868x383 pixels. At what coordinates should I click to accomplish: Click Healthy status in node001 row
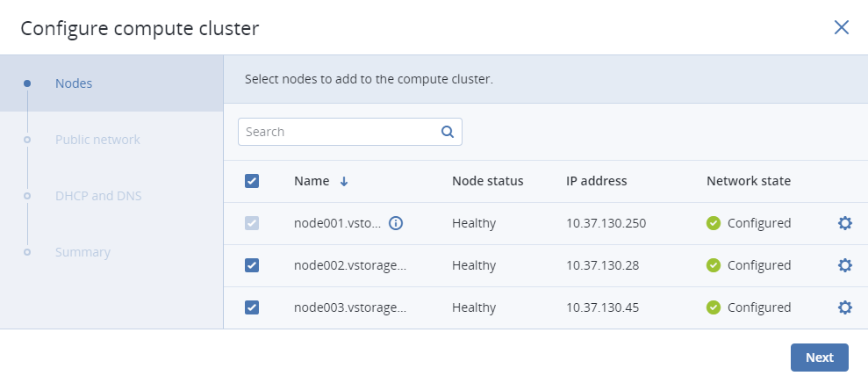(474, 223)
